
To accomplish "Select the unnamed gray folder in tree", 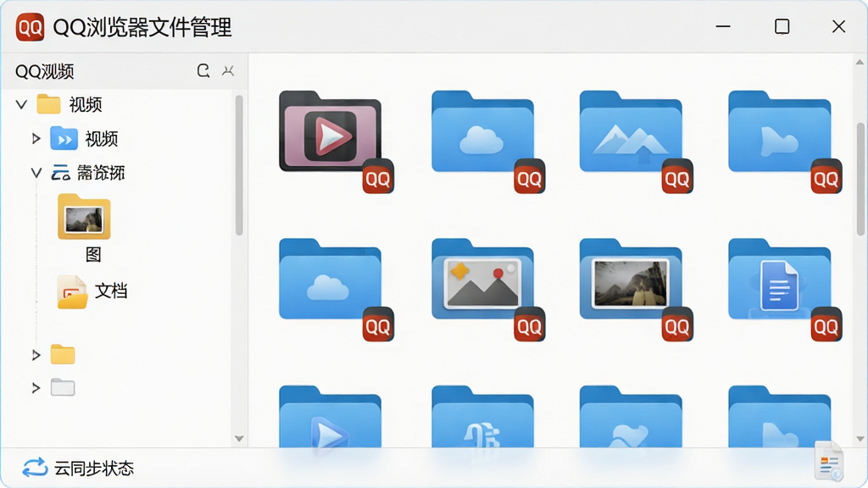I will coord(63,387).
